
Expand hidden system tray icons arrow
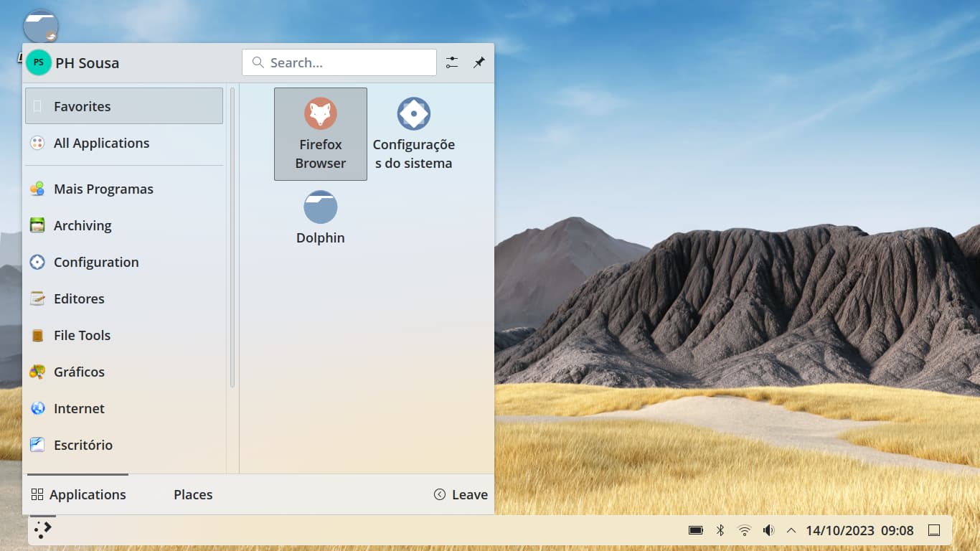coord(791,530)
